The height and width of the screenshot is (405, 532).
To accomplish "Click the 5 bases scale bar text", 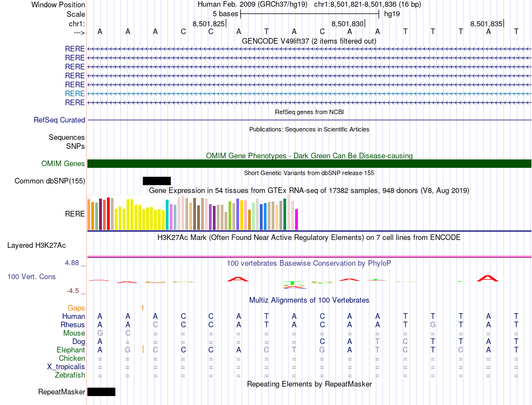I will (225, 14).
